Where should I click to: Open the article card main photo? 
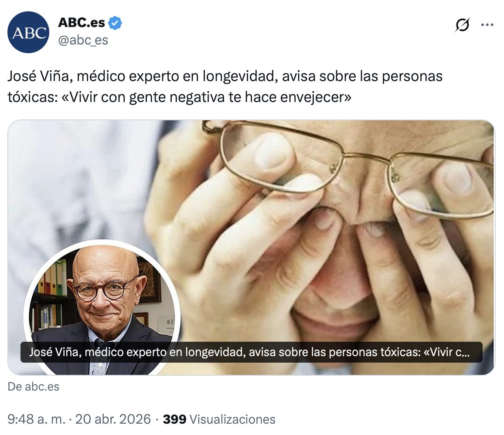(252, 248)
